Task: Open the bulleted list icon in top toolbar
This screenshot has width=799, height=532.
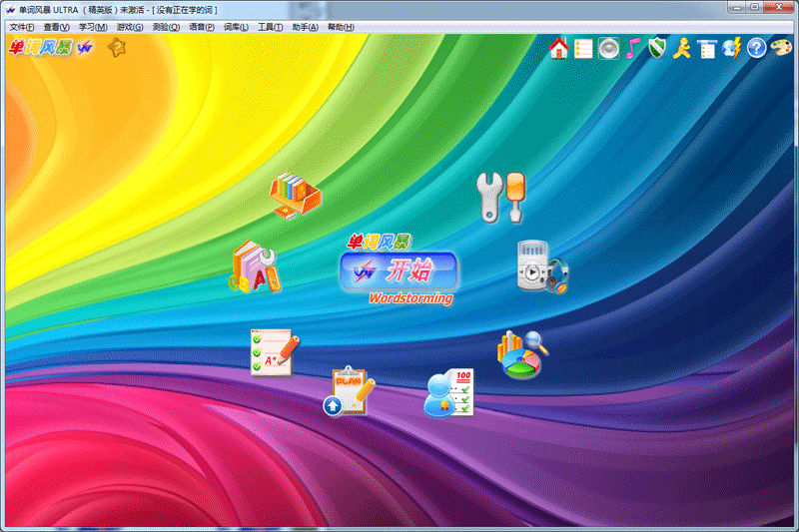Action: click(x=583, y=49)
